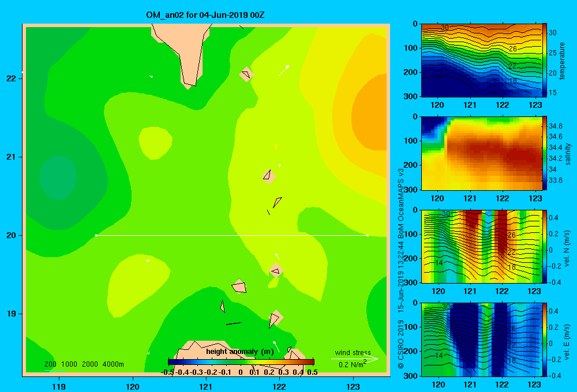The width and height of the screenshot is (577, 392).
Task: Click the dark green low centered near 119E 20.8N
Action: [x=58, y=177]
